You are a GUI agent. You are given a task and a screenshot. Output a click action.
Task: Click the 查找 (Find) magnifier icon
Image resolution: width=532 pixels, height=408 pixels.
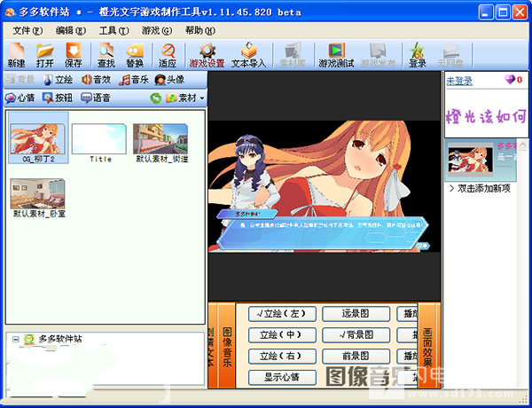[x=106, y=55]
